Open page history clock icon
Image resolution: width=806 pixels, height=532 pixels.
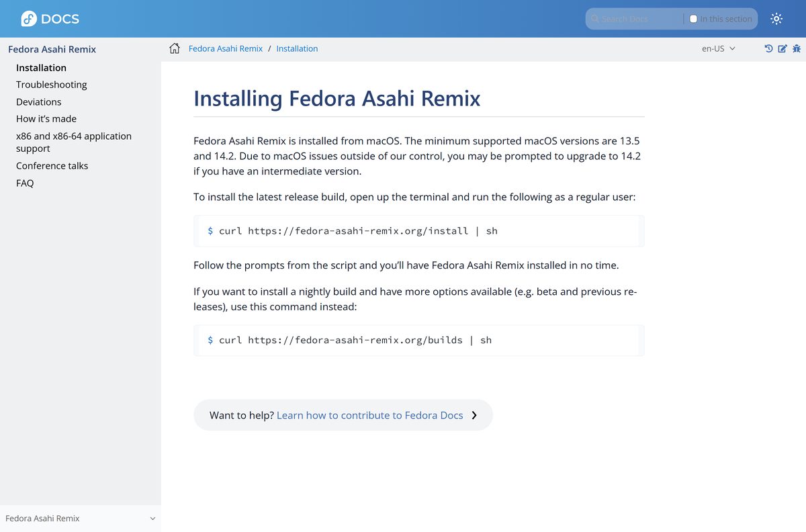(768, 48)
